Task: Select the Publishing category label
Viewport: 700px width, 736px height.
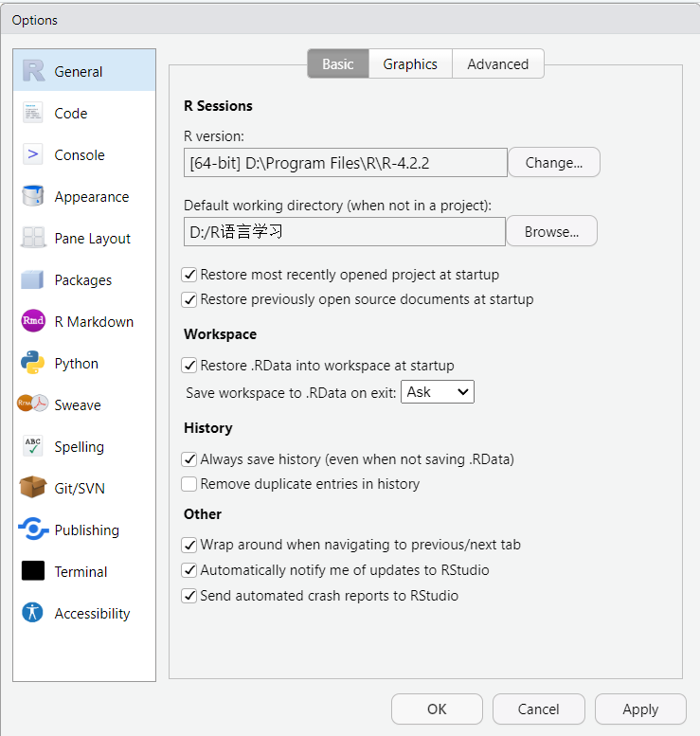Action: click(x=87, y=530)
